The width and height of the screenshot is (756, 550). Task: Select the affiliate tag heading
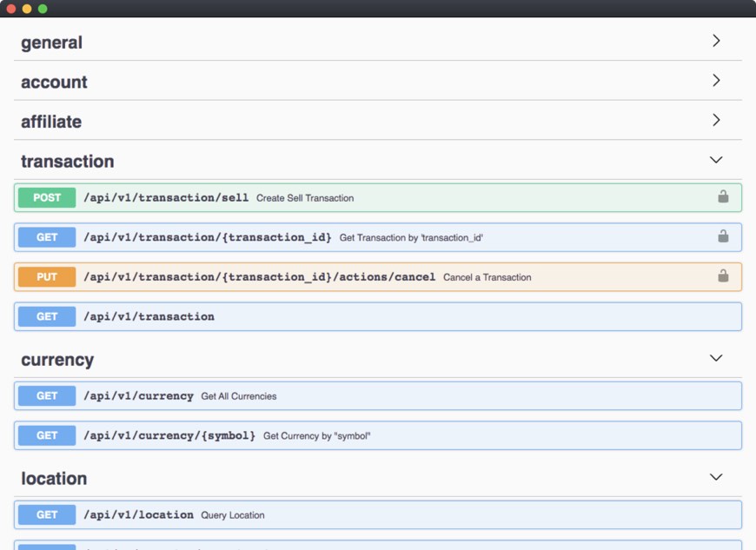click(x=51, y=122)
